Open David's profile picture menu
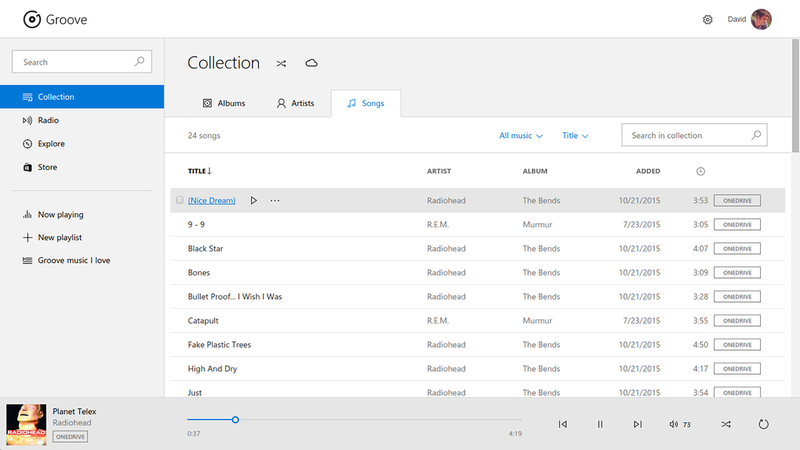 coord(761,19)
